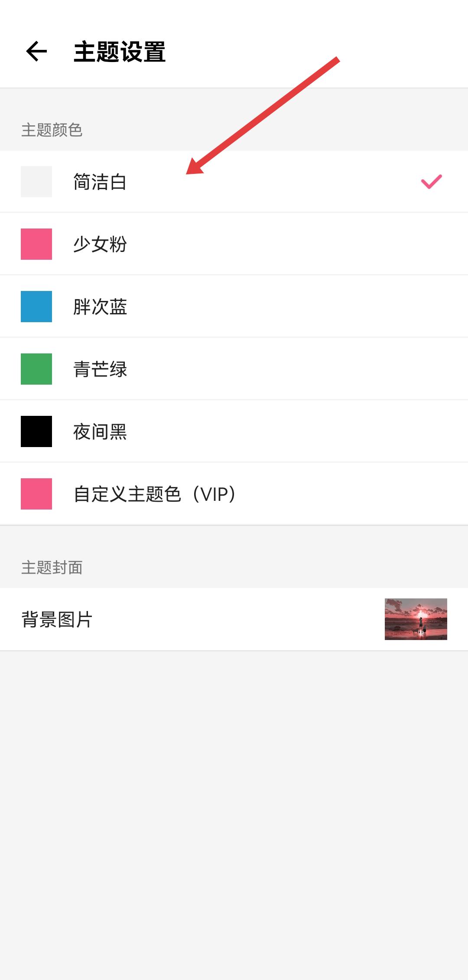The width and height of the screenshot is (468, 980).
Task: Apply the 青芒绿 theme
Action: [x=100, y=369]
